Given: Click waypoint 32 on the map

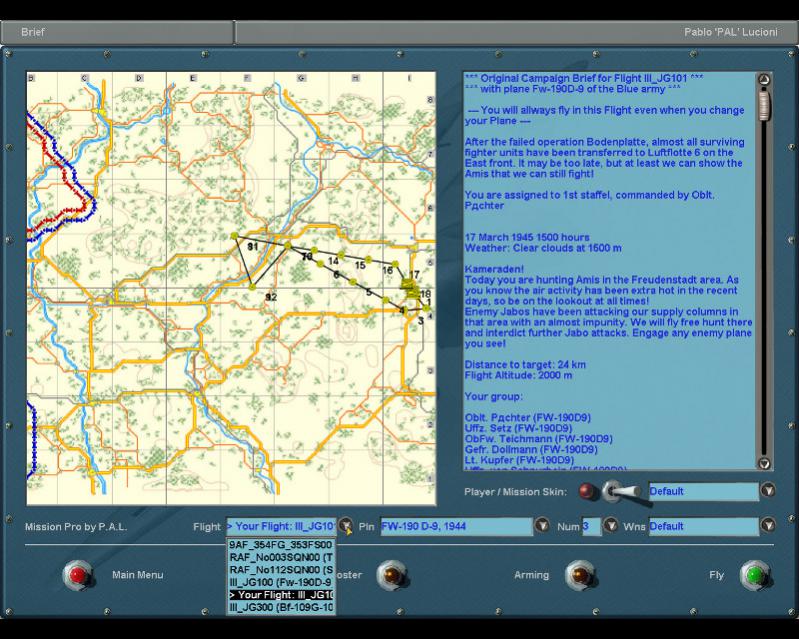Looking at the screenshot, I should tap(253, 288).
